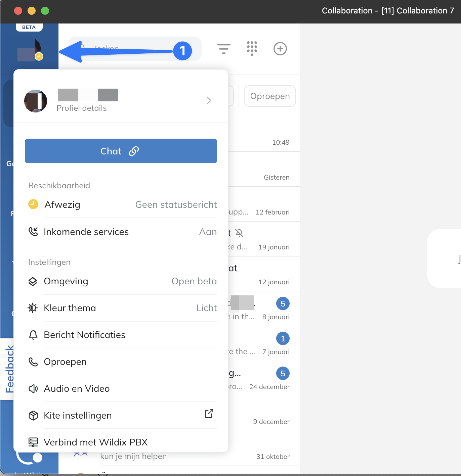
Task: Click the link icon on Chat button
Action: pos(134,151)
